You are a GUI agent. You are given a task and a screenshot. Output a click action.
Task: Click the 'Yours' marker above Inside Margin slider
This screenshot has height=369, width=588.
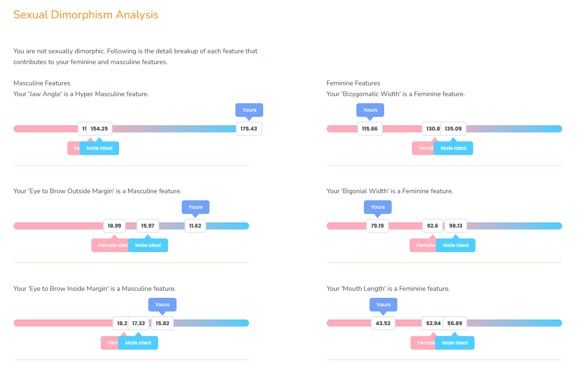162,304
